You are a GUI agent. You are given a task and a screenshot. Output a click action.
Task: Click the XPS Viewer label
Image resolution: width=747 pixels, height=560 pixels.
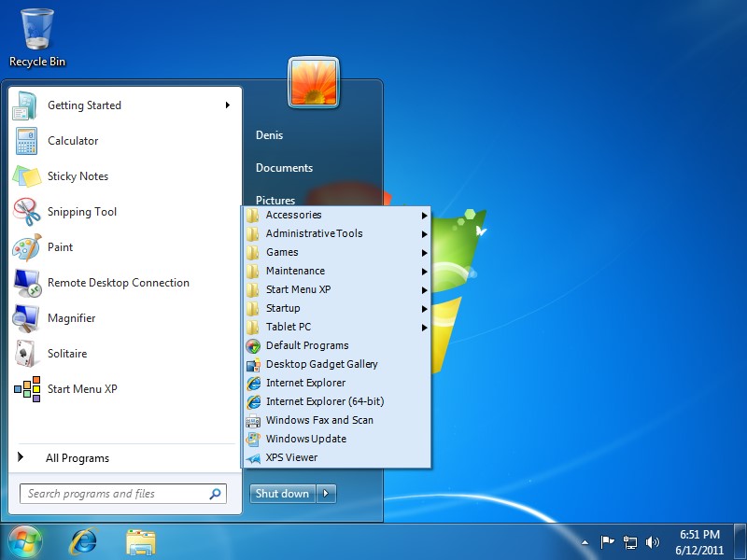(291, 457)
